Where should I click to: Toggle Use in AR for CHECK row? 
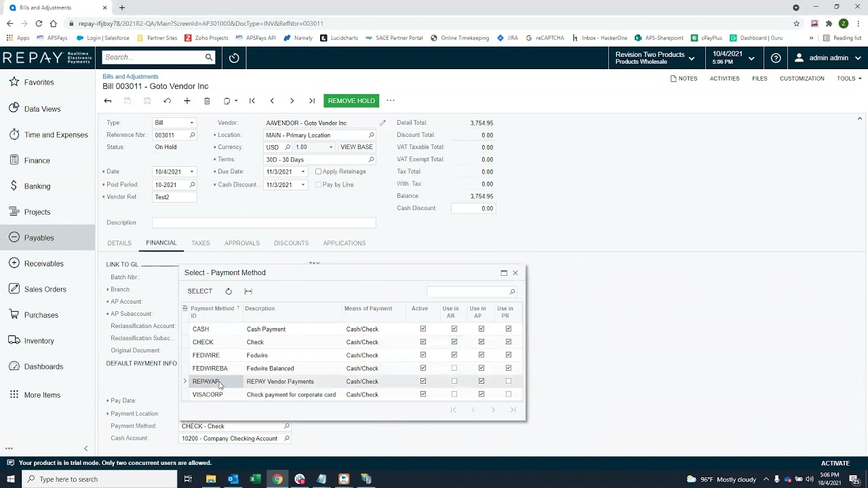tap(454, 342)
